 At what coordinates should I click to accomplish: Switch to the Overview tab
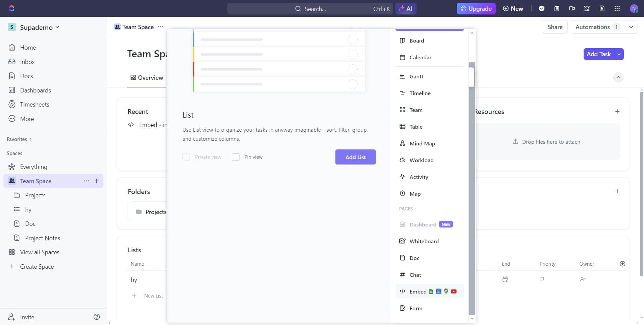(x=147, y=78)
